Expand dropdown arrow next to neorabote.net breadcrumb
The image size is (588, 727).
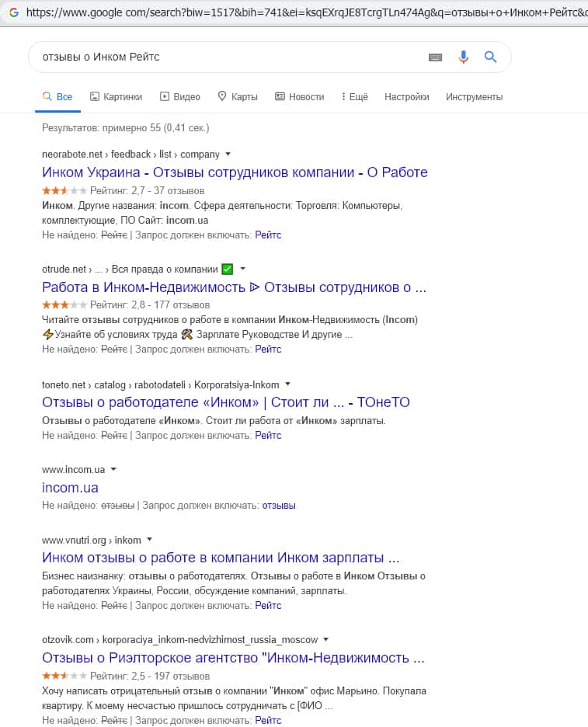coord(228,154)
